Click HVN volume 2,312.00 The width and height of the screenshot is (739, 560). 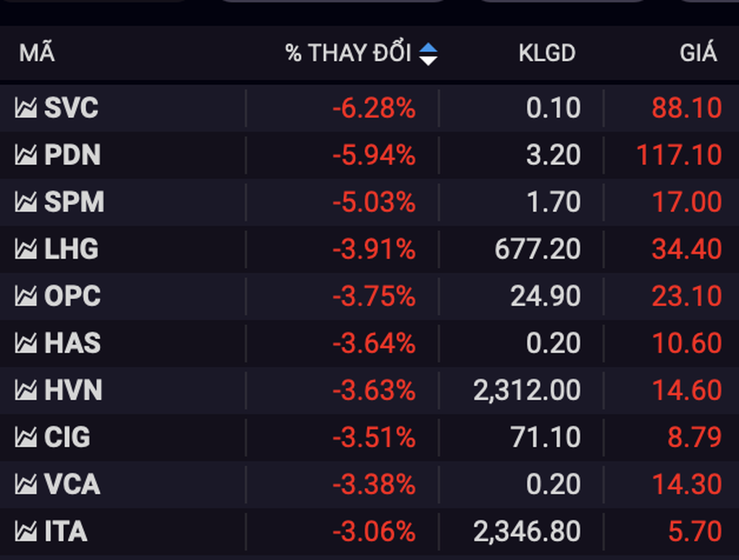(x=527, y=391)
